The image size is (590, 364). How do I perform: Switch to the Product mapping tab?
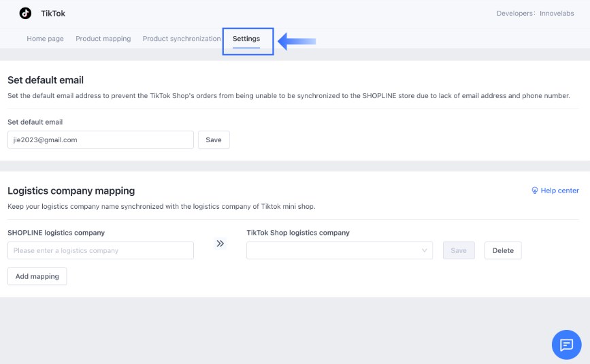click(x=103, y=39)
